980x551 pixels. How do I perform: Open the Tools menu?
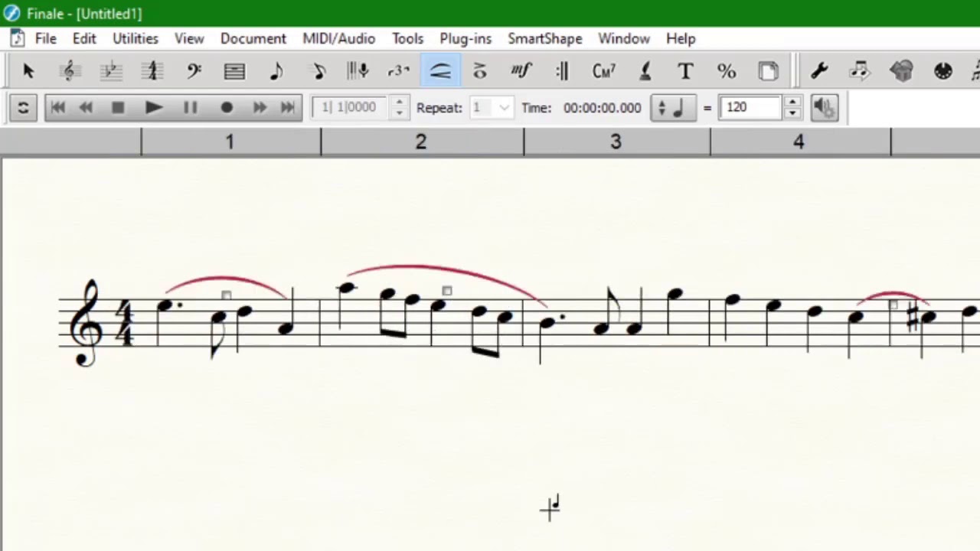[408, 38]
